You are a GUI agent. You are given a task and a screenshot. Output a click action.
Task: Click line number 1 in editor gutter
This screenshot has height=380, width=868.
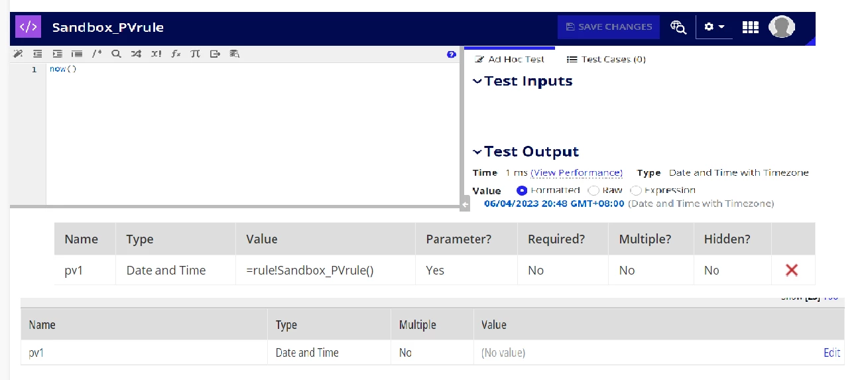point(34,70)
